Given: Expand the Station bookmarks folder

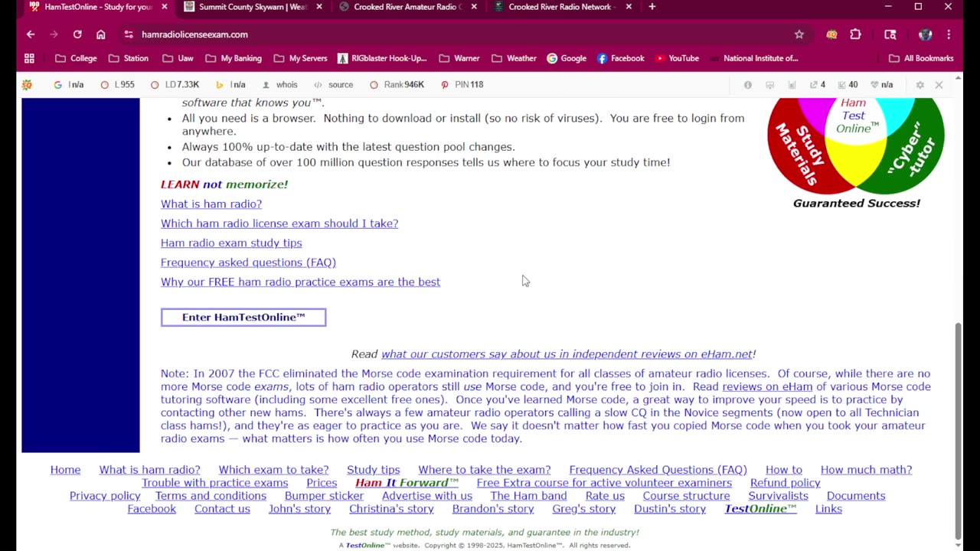Looking at the screenshot, I should (x=128, y=58).
